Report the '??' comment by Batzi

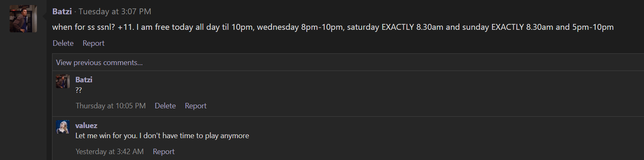pos(196,106)
